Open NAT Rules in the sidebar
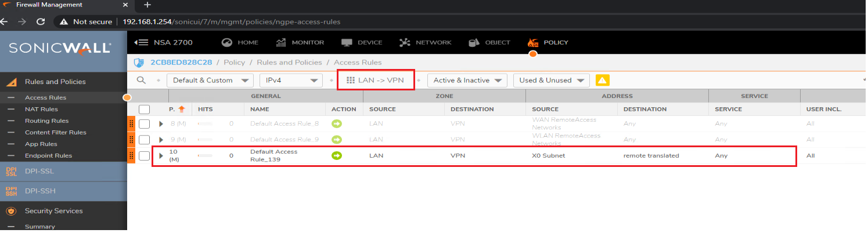The image size is (868, 233). 41,109
